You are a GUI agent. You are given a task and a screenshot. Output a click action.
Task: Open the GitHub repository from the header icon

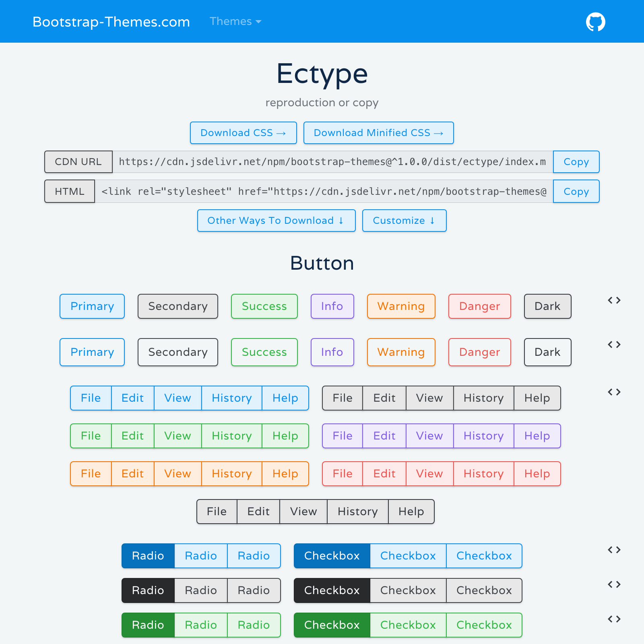[x=595, y=22]
